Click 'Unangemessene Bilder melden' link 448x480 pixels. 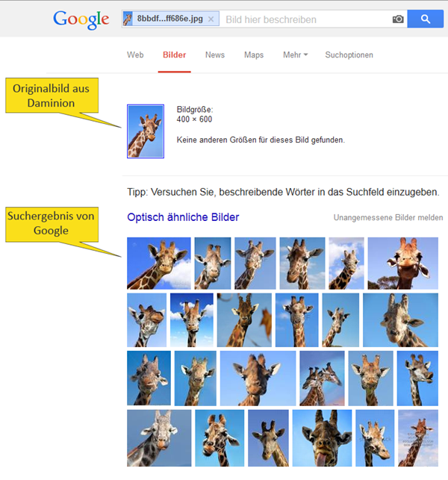point(388,217)
